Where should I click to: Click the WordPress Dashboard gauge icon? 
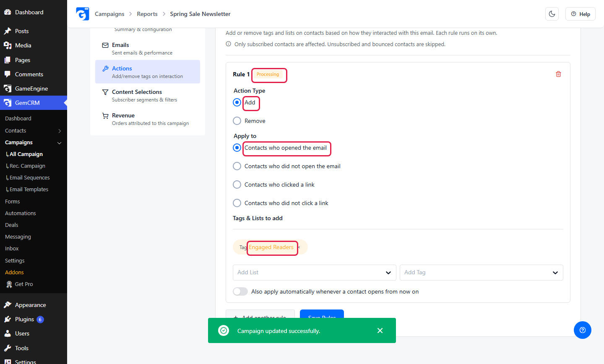[8, 12]
